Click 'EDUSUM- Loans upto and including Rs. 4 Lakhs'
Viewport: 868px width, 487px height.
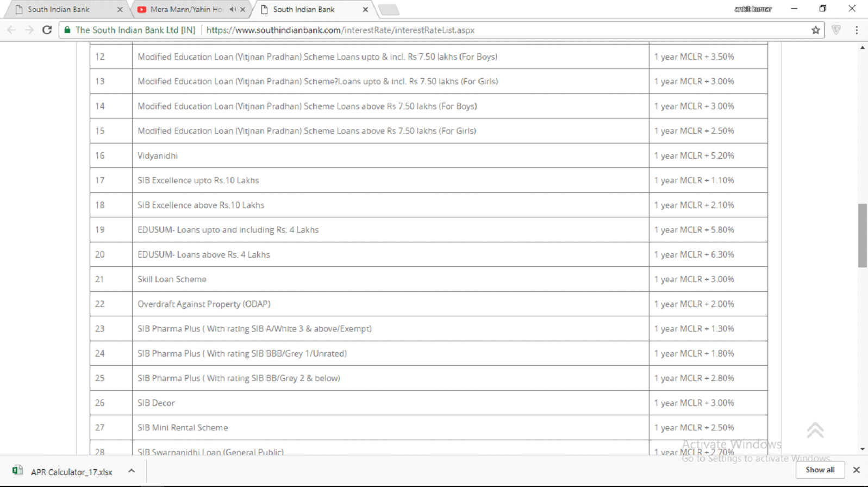[228, 230]
